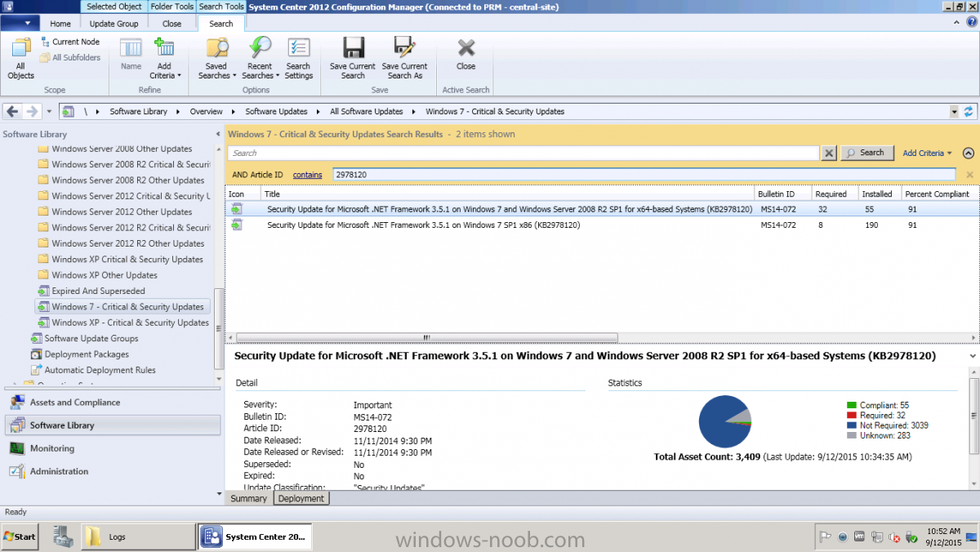Screen dimensions: 980x552
Task: Select Current Node search scope
Action: 70,42
